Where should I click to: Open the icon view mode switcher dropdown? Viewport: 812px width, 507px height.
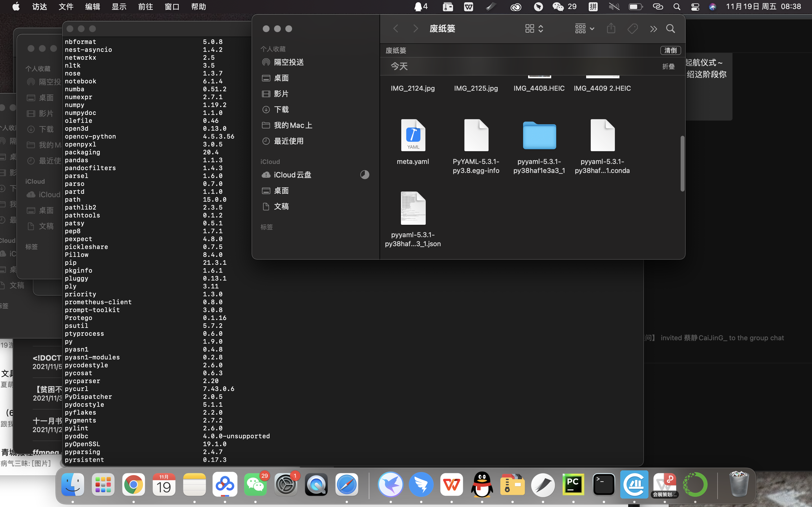point(534,29)
